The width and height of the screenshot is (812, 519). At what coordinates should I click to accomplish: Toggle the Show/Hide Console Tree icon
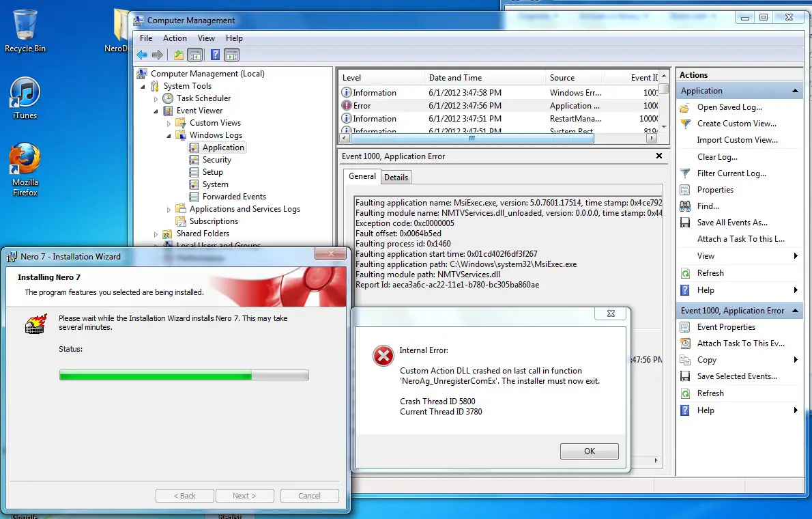tap(194, 55)
